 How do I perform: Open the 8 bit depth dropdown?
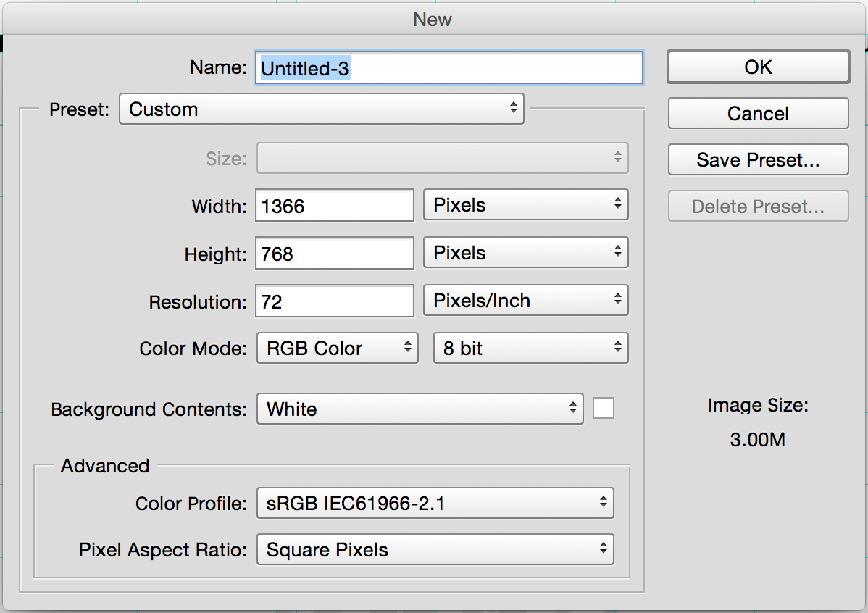click(530, 349)
